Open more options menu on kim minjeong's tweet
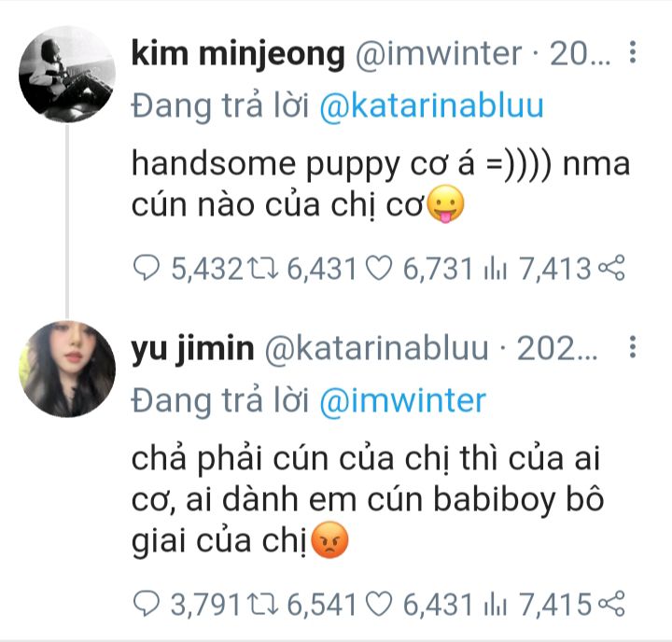The height and width of the screenshot is (642, 672). 633,52
